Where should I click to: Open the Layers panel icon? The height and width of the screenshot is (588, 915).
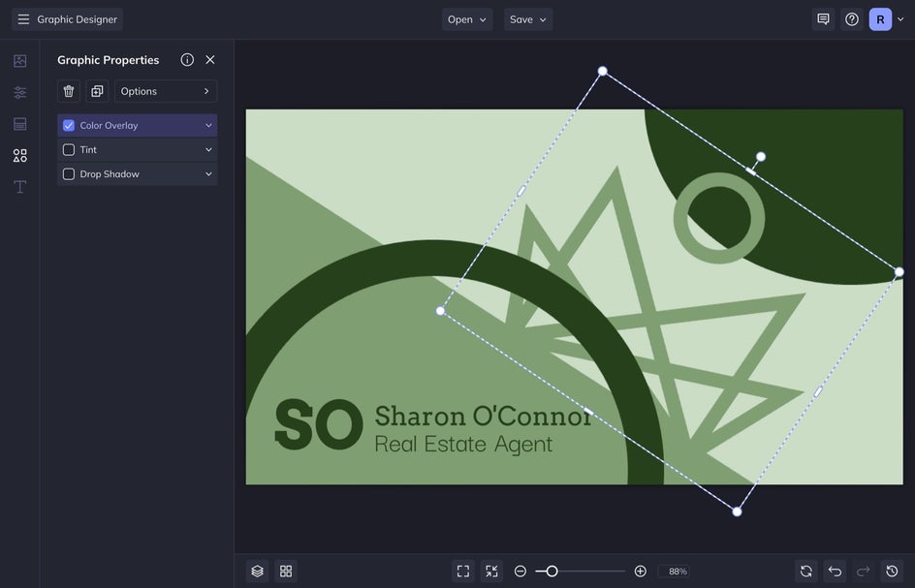tap(257, 572)
